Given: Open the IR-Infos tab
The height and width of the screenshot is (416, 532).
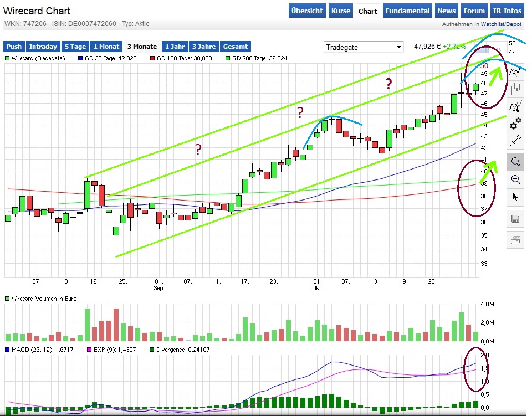Looking at the screenshot, I should [507, 11].
